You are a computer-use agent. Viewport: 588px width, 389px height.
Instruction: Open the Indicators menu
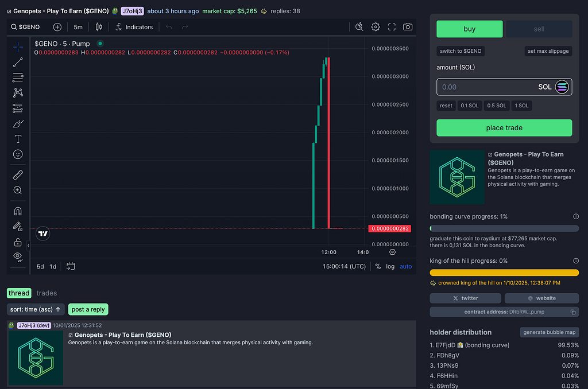[134, 27]
